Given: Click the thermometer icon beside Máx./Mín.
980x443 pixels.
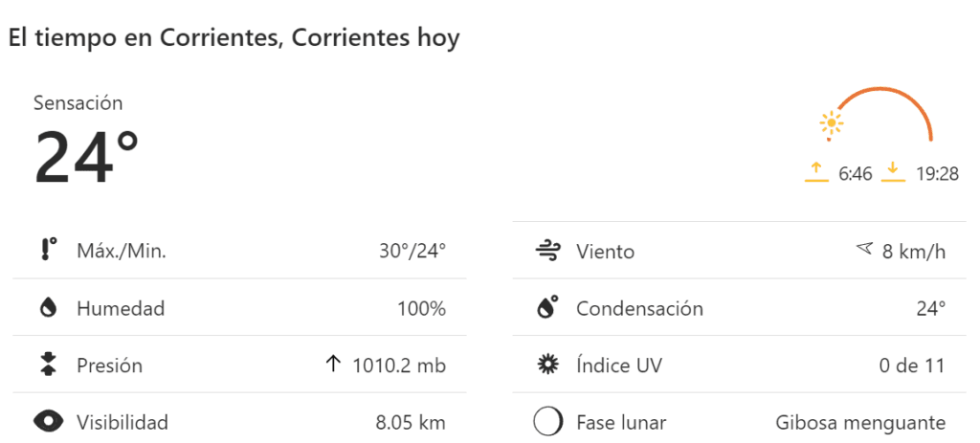Looking at the screenshot, I should click(49, 251).
